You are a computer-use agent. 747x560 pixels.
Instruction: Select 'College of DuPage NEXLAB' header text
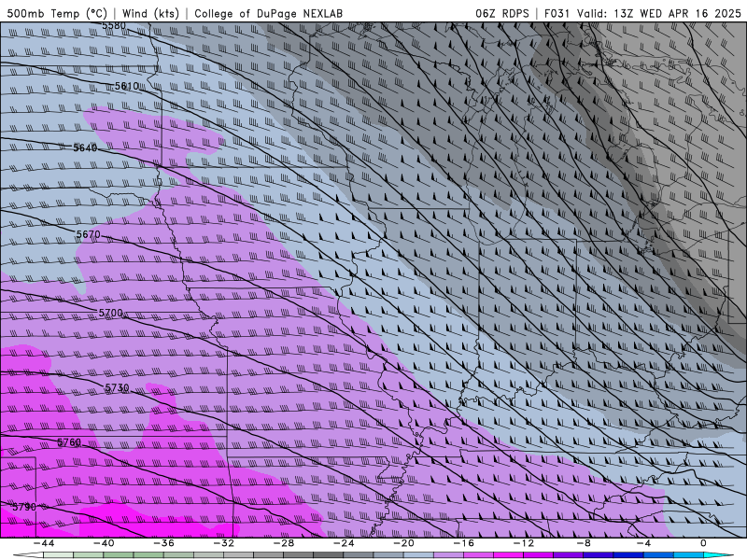[268, 13]
